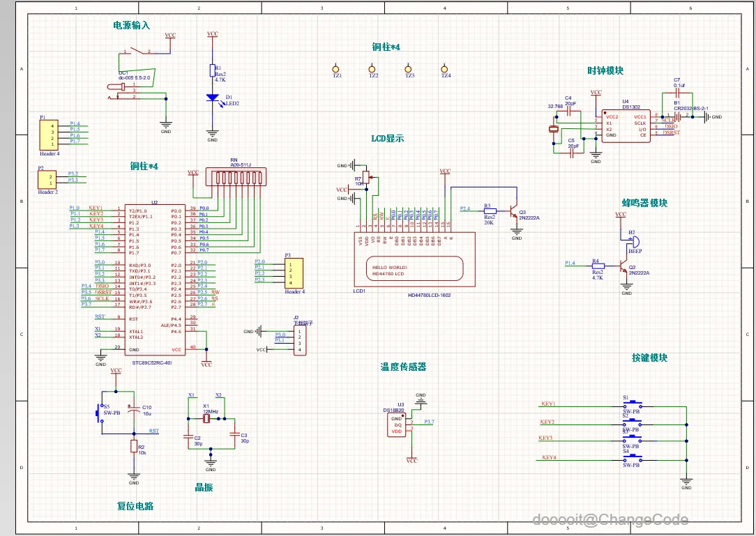756x536 pixels.
Task: Click the '时钟模块' section title
Action: [x=605, y=70]
